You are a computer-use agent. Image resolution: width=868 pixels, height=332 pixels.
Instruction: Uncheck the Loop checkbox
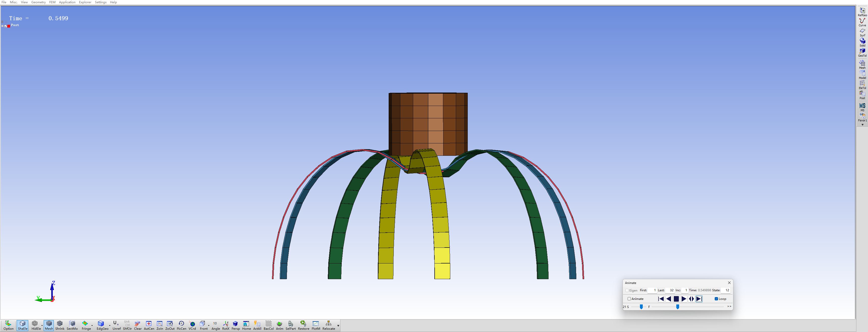click(716, 299)
